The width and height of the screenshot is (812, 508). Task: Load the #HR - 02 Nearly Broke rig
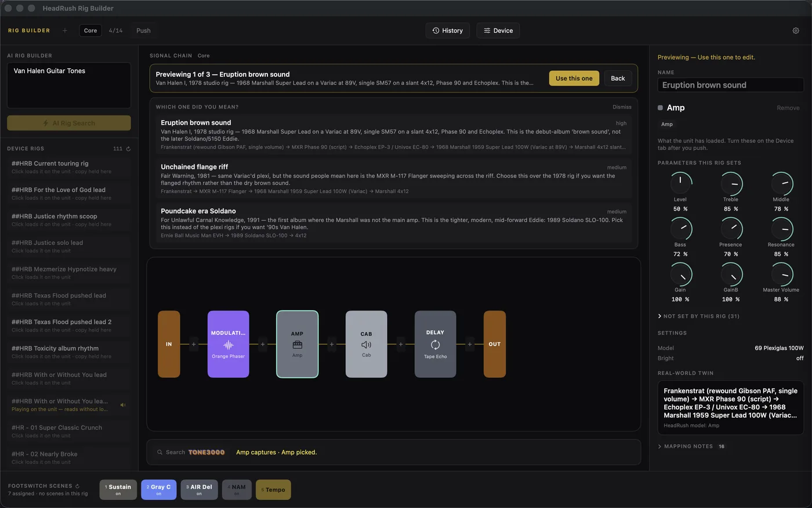(70, 457)
